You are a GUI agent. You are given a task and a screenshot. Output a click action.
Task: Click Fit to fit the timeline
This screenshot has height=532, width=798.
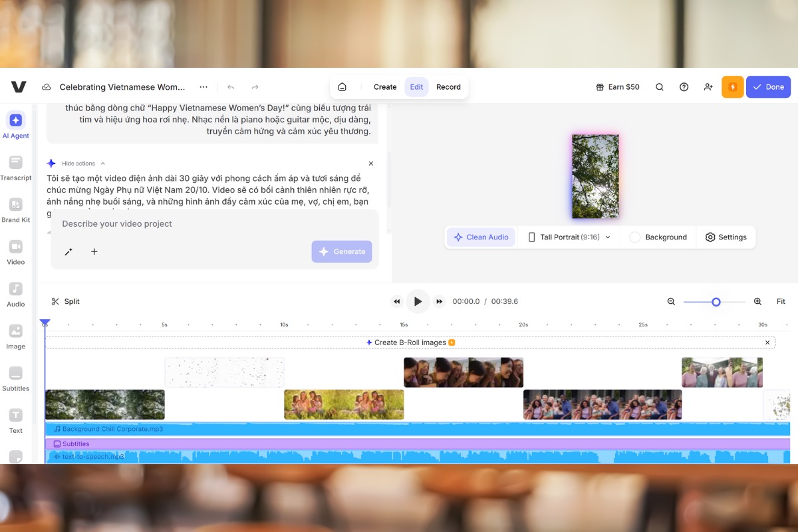tap(781, 302)
